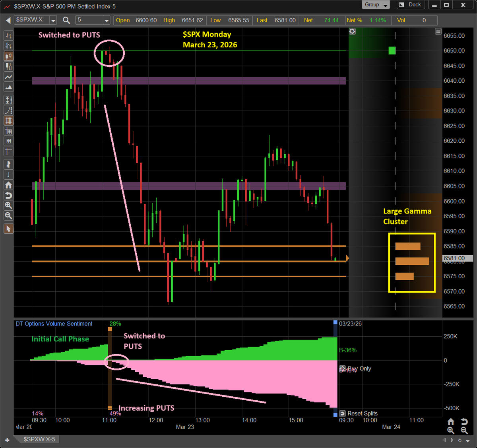477x448 pixels.
Task: Click undo arrow at bottom right
Action: pyautogui.click(x=464, y=422)
